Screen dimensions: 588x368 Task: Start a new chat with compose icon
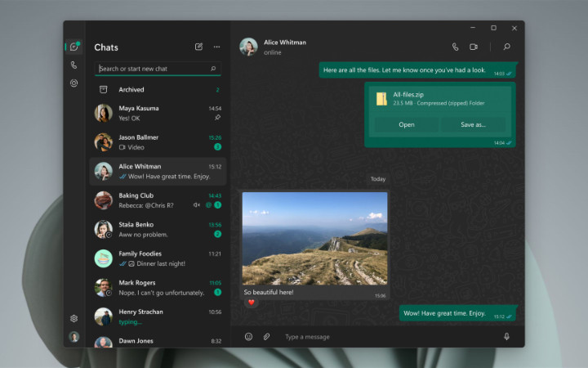click(198, 47)
